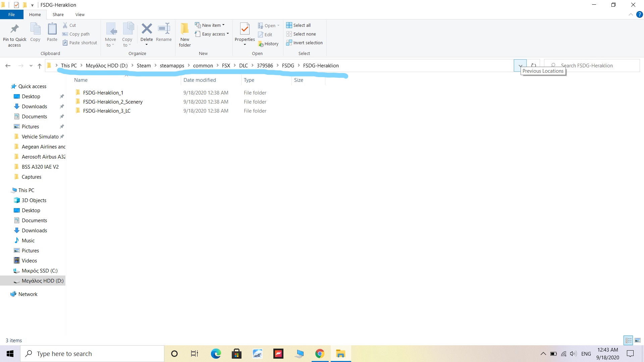644x362 pixels.
Task: Go up one folder level
Action: point(40,66)
